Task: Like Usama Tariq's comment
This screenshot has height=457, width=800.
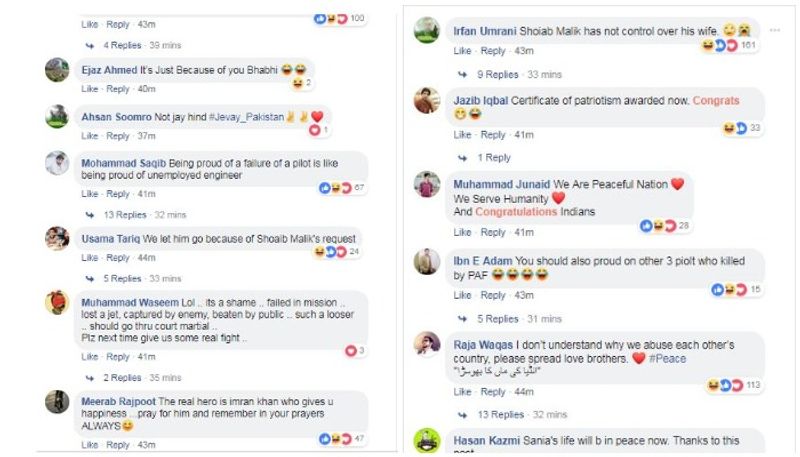Action: point(90,258)
